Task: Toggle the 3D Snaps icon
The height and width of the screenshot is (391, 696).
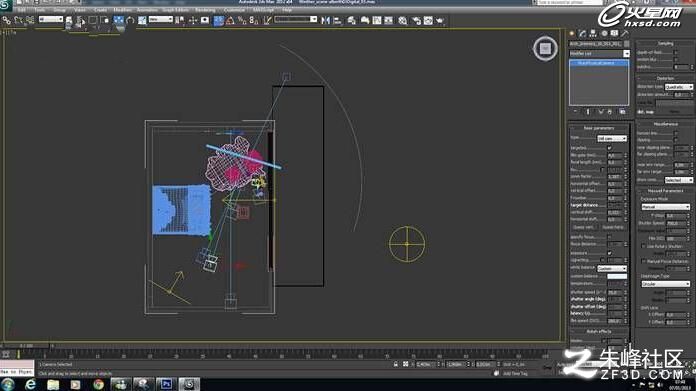Action: [x=218, y=20]
